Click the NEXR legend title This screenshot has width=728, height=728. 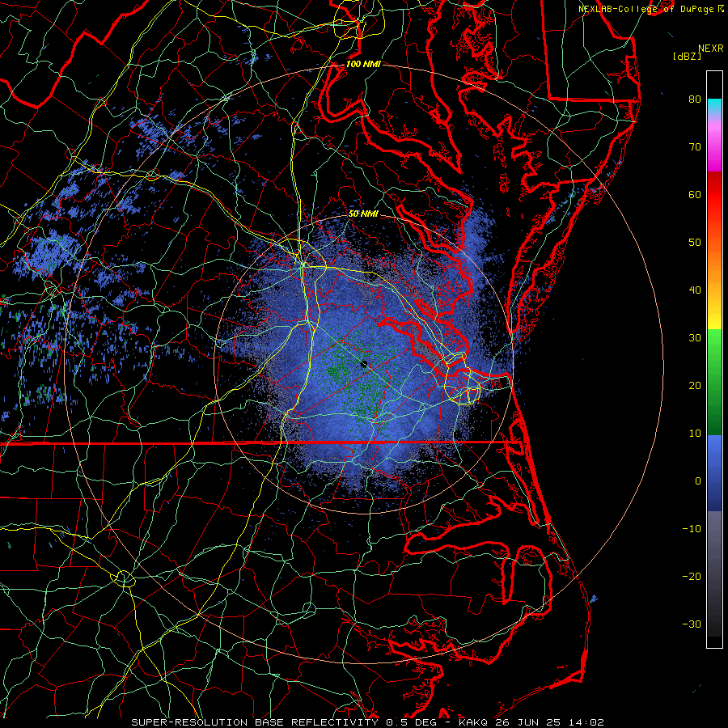click(711, 49)
